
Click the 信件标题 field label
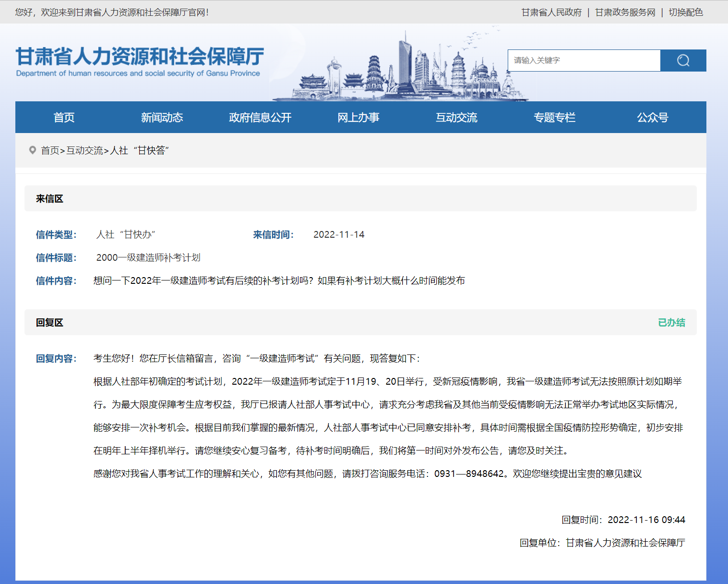tap(56, 257)
